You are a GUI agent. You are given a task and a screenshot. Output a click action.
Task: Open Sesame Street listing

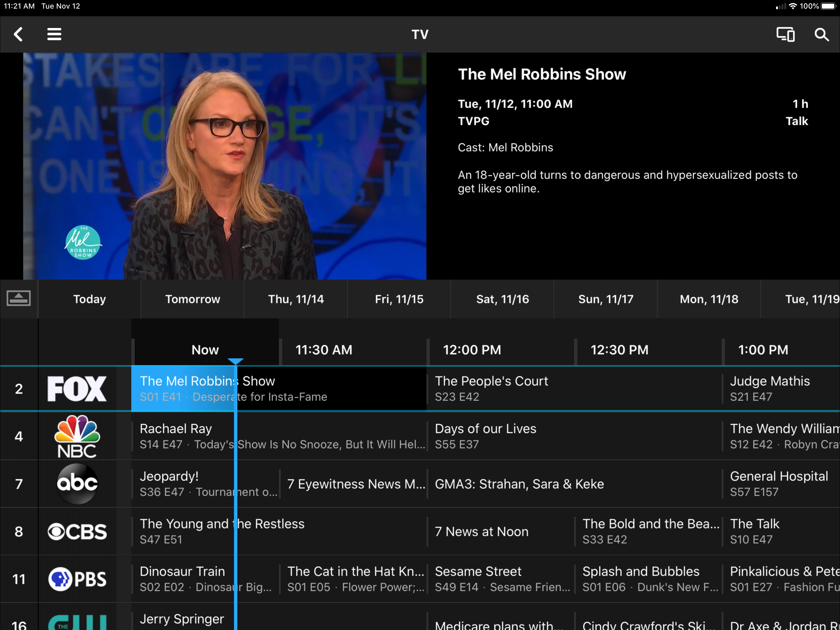pyautogui.click(x=501, y=579)
